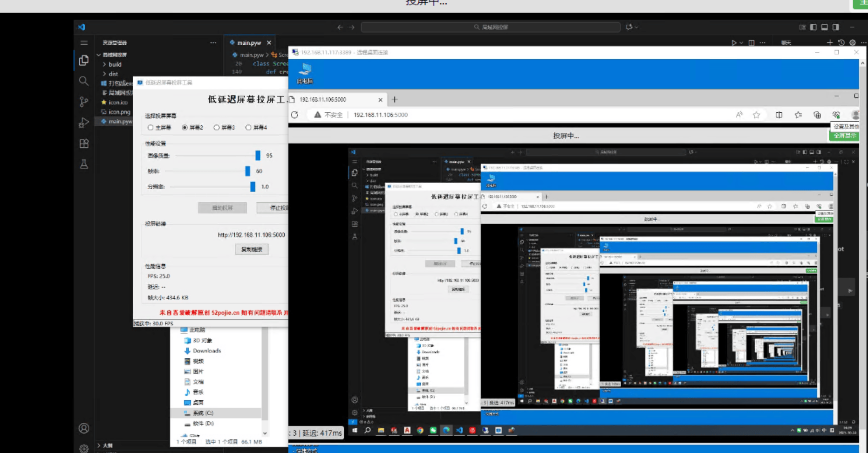Image resolution: width=868 pixels, height=453 pixels.
Task: Open the Extensions view
Action: pyautogui.click(x=84, y=144)
